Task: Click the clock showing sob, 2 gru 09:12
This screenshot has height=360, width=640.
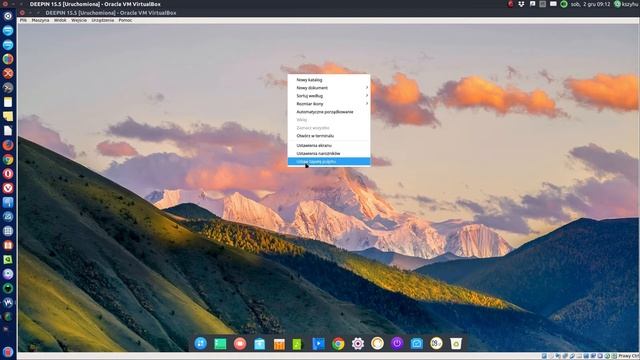Action: pyautogui.click(x=591, y=4)
